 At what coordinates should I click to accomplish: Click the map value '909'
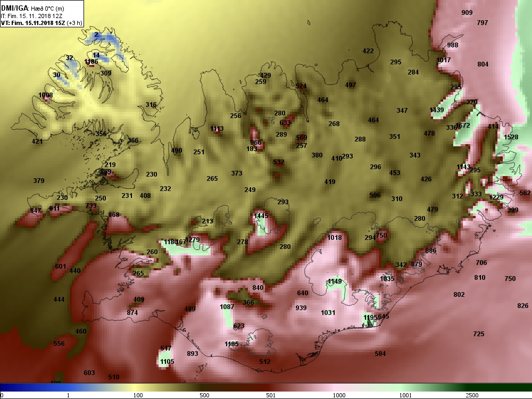pyautogui.click(x=467, y=13)
